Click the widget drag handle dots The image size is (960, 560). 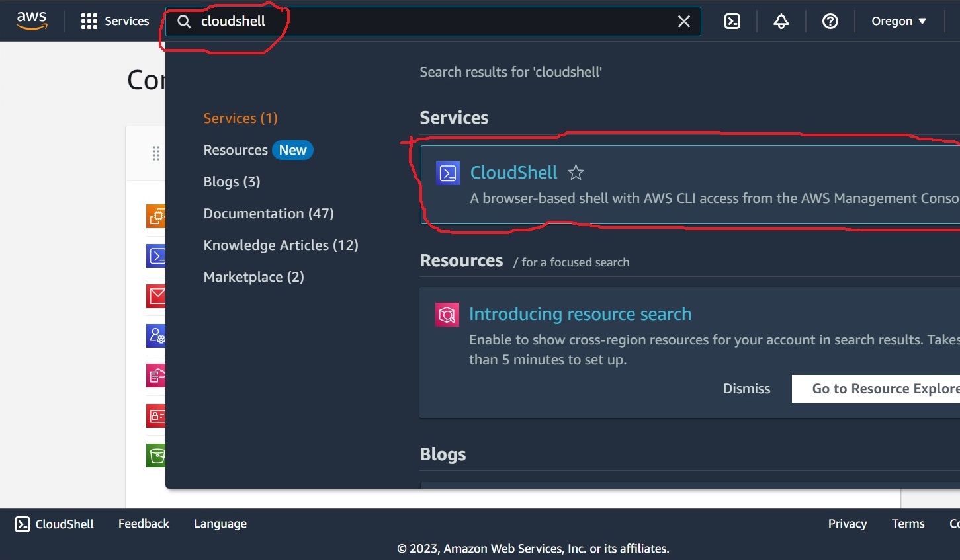point(156,153)
